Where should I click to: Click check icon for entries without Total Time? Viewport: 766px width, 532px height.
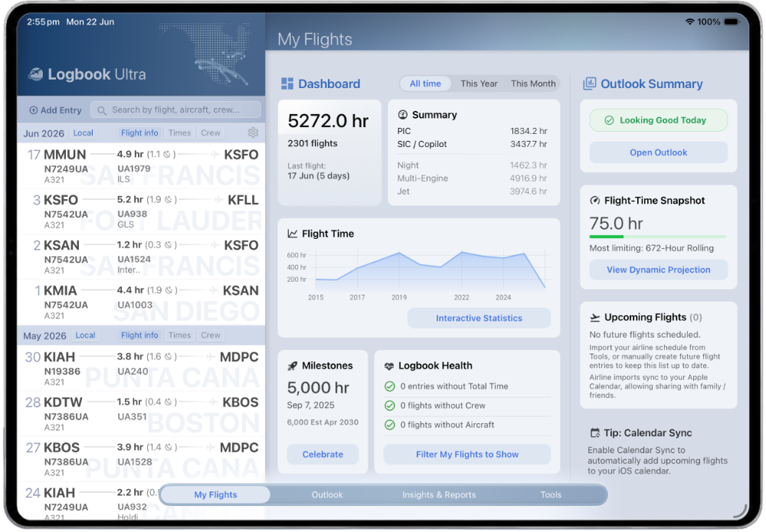389,387
